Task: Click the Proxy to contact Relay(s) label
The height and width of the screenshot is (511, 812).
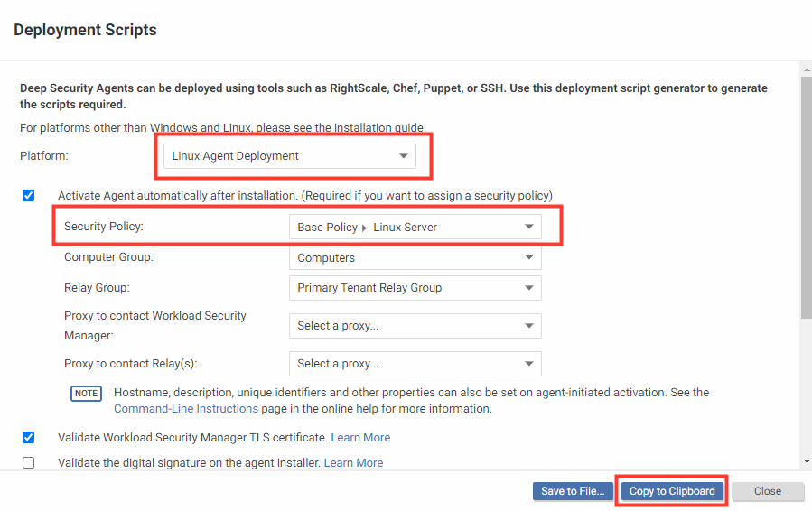Action: [130, 364]
